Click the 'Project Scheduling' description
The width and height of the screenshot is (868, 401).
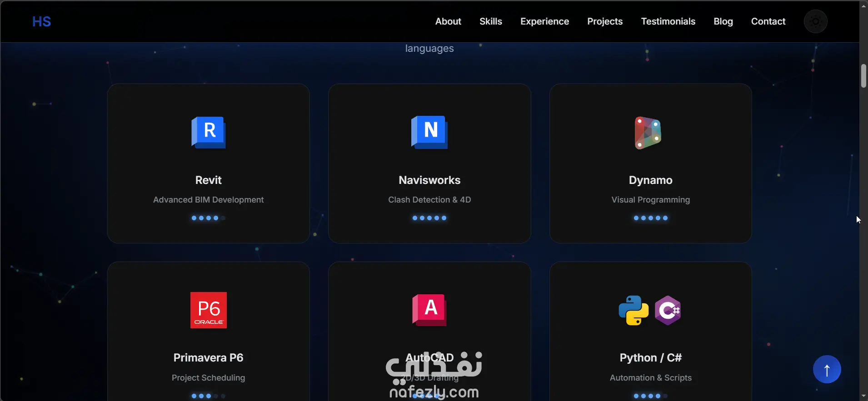tap(209, 378)
